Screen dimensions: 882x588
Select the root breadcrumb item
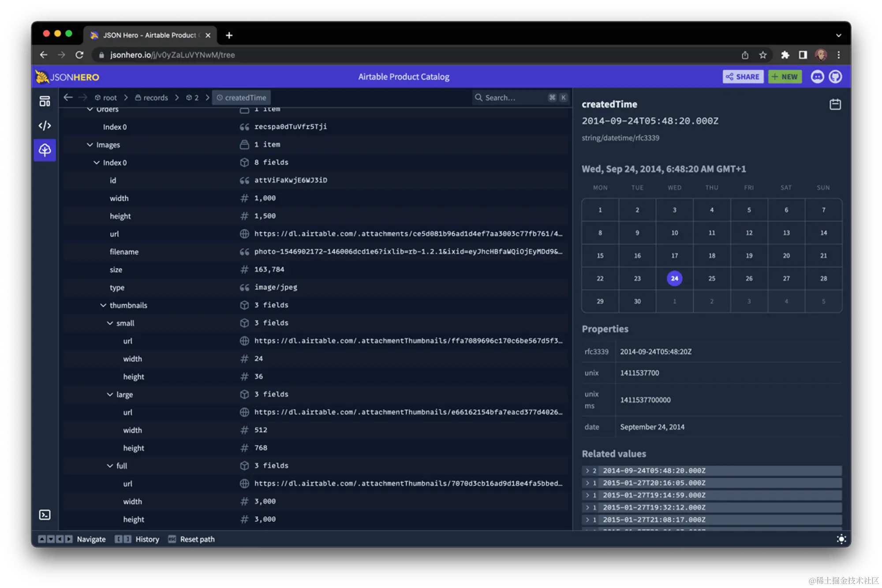pos(106,98)
